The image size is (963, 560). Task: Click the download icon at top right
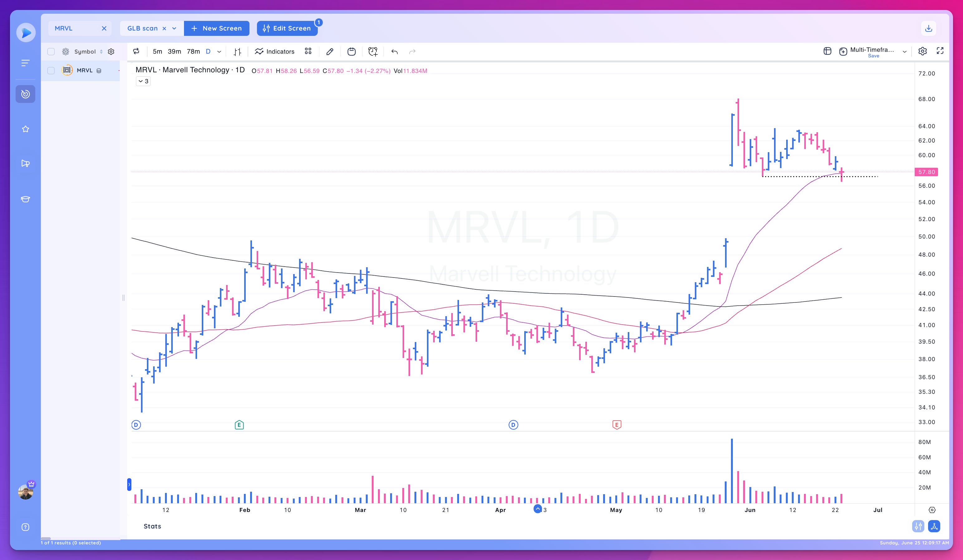coord(929,28)
